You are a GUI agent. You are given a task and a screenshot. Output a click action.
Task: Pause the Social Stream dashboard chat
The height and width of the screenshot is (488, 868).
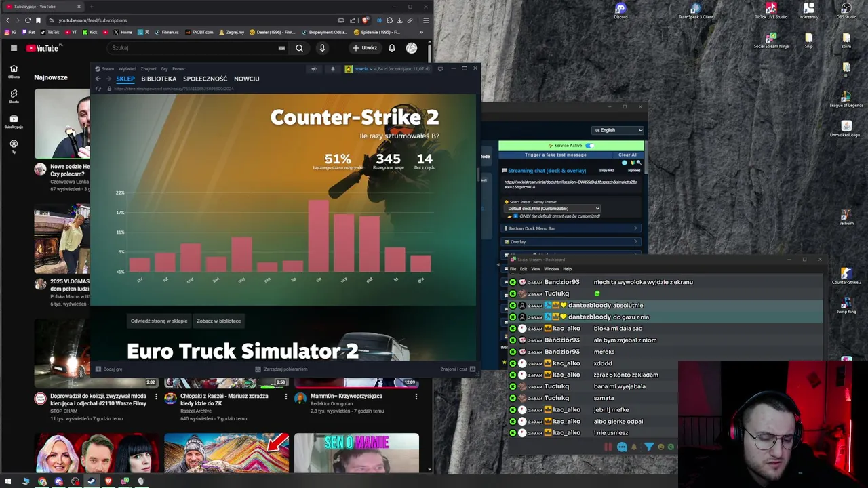click(608, 447)
